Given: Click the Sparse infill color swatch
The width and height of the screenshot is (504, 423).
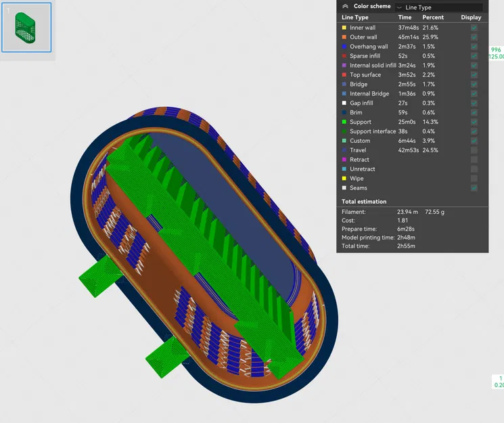Looking at the screenshot, I should pyautogui.click(x=344, y=56).
